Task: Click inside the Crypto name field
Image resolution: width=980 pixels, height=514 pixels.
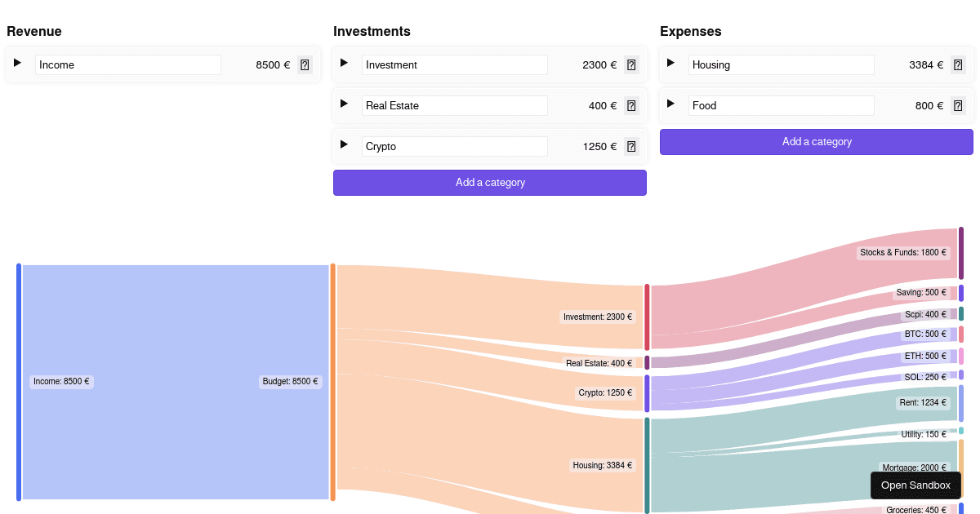Action: pos(454,146)
